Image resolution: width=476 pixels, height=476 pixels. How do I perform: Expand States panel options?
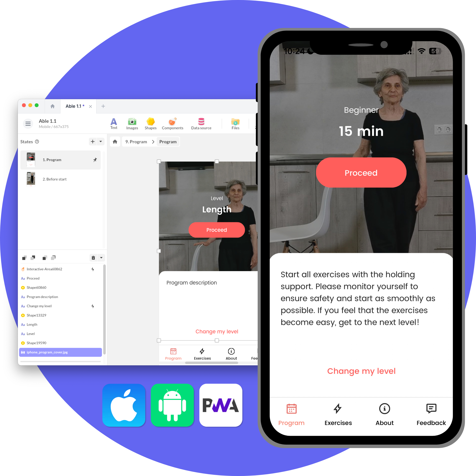[x=100, y=142]
